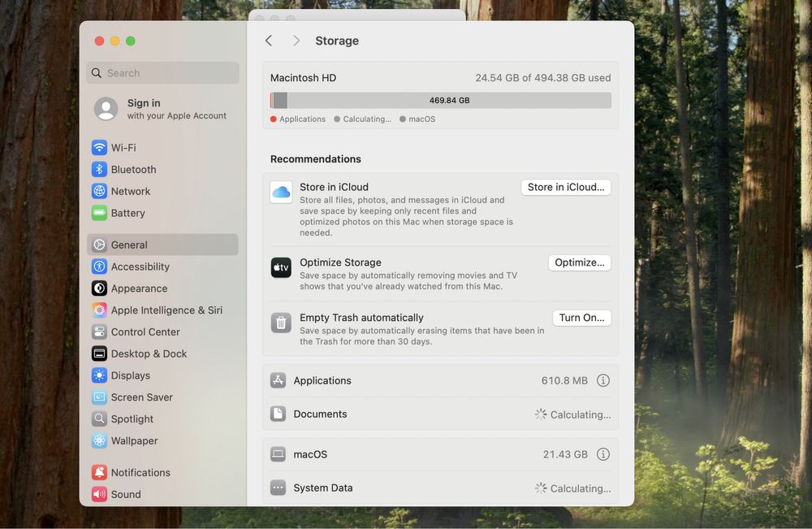Image resolution: width=812 pixels, height=529 pixels.
Task: Click the System Data ellipsis icon
Action: 278,488
